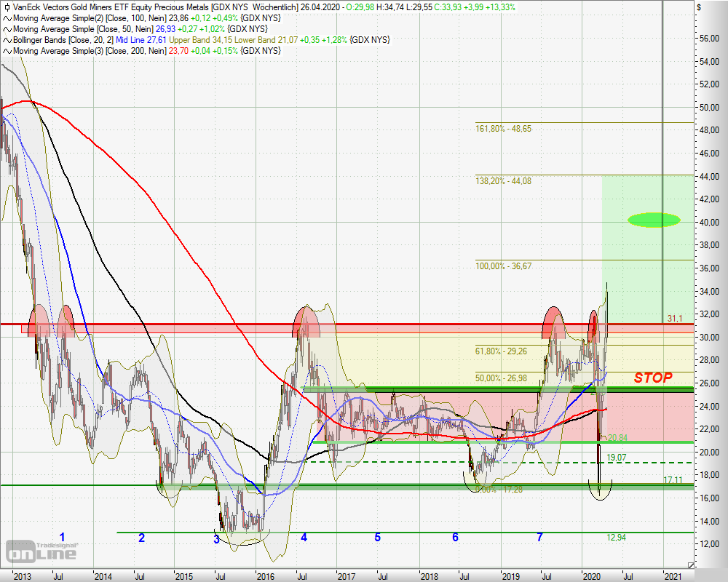
Task: Click the 12,94 bottom line price label
Action: pyautogui.click(x=616, y=538)
